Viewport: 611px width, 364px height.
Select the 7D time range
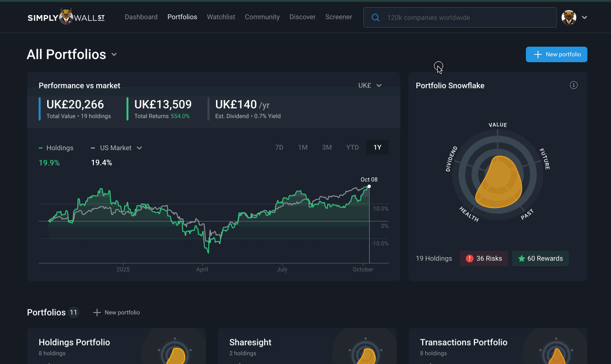click(279, 147)
